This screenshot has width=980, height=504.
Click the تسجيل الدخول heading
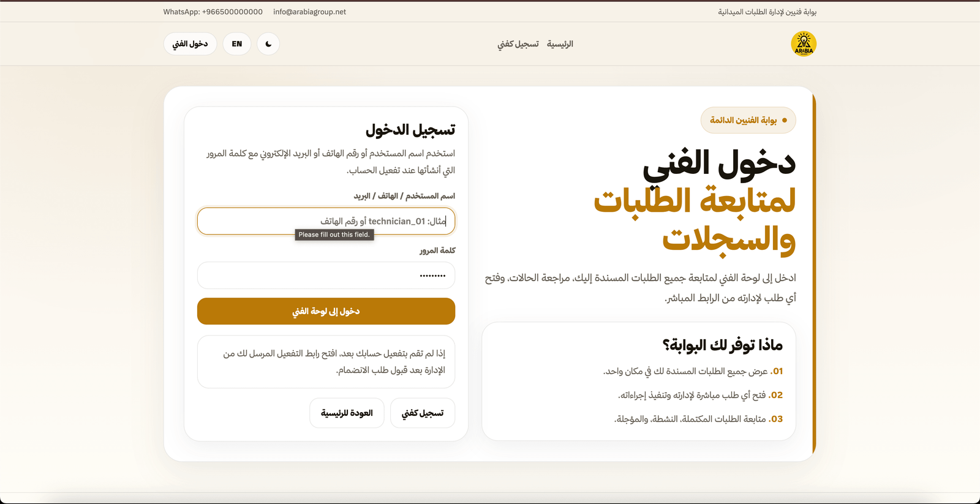click(410, 130)
